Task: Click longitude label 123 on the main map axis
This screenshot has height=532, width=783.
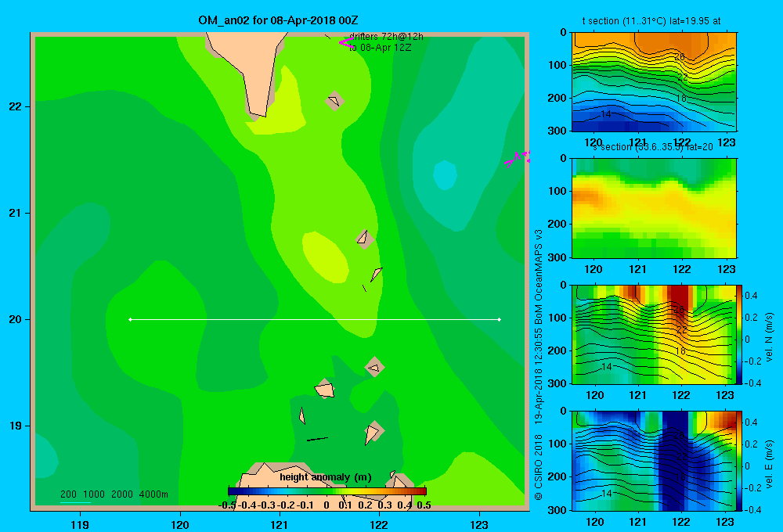Action: tap(479, 524)
